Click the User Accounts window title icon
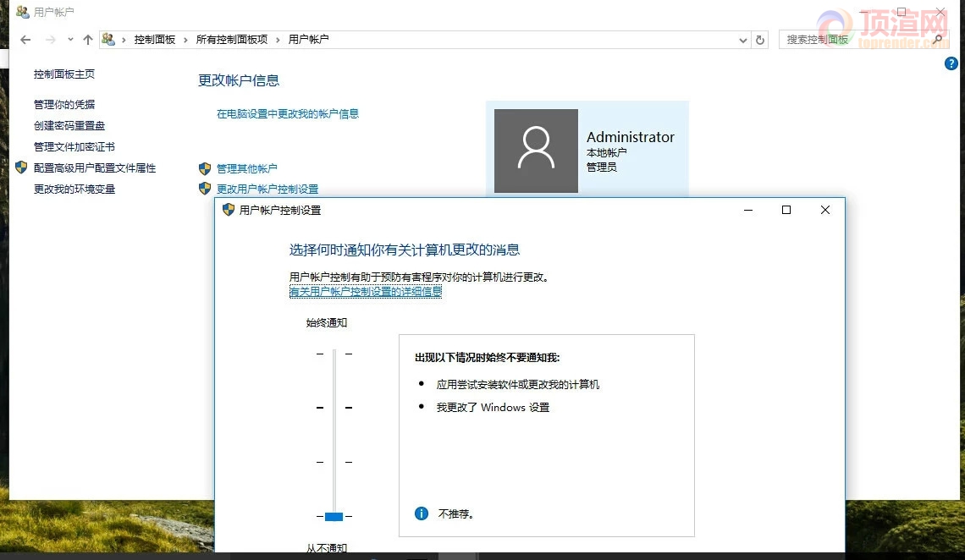Image resolution: width=965 pixels, height=560 pixels. click(23, 12)
